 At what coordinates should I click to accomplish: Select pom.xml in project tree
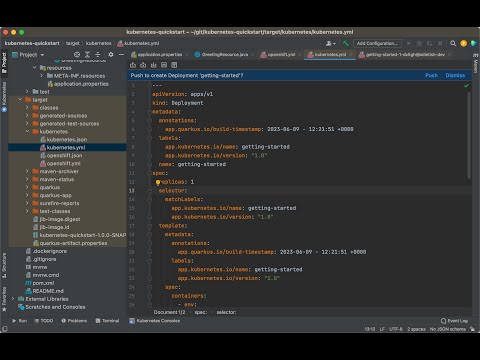coord(43,283)
